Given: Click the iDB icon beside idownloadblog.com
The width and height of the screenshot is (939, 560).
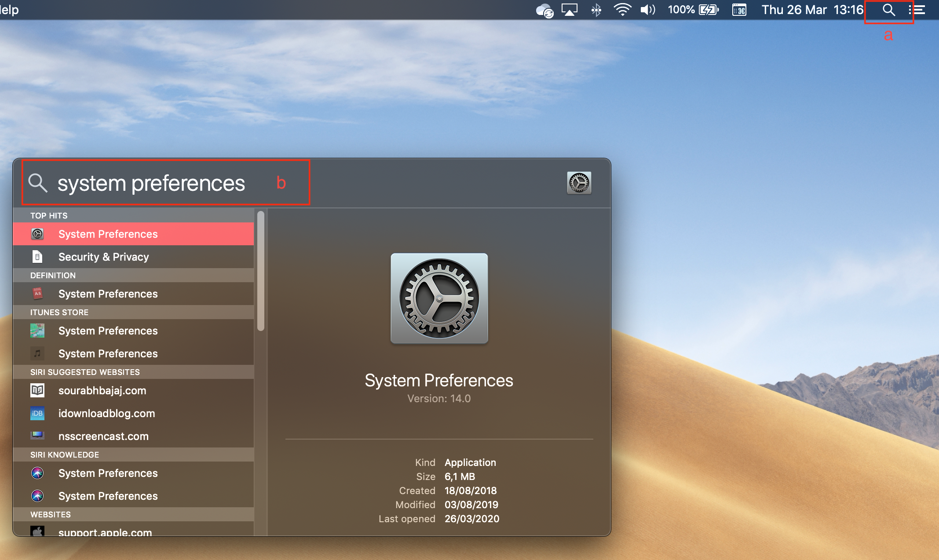Looking at the screenshot, I should coord(37,413).
